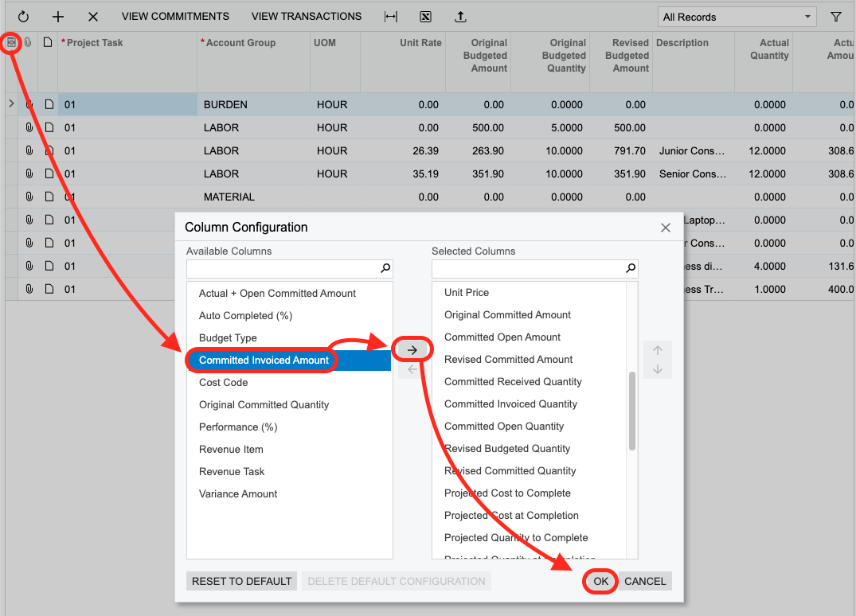Select Cost Code in Available Columns
The width and height of the screenshot is (856, 616).
tap(224, 383)
